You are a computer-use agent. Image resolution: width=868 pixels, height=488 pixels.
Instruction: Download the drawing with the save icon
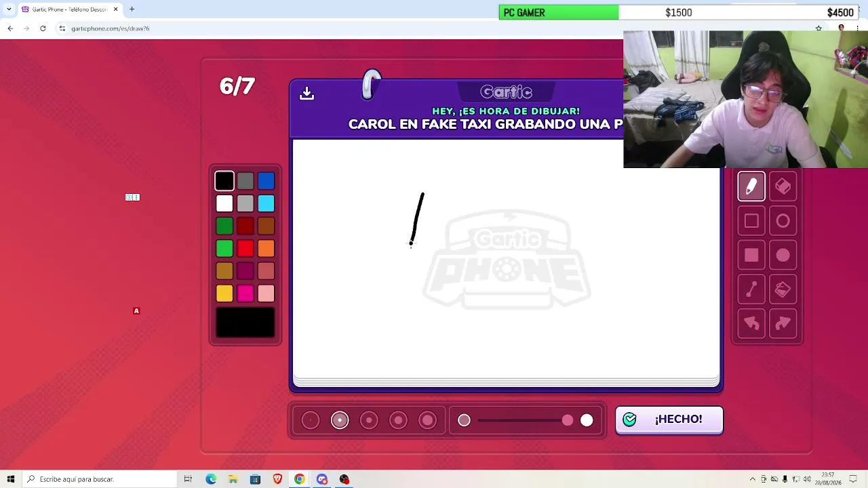[307, 94]
